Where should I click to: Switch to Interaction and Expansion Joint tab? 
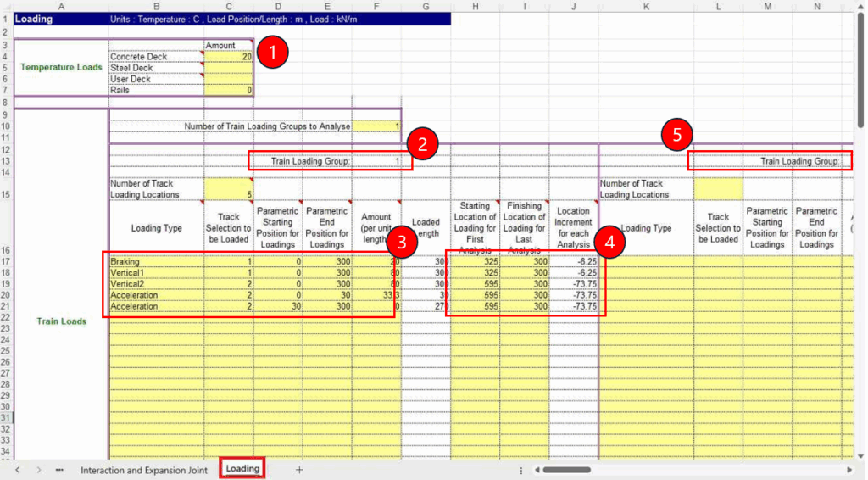[x=143, y=470]
